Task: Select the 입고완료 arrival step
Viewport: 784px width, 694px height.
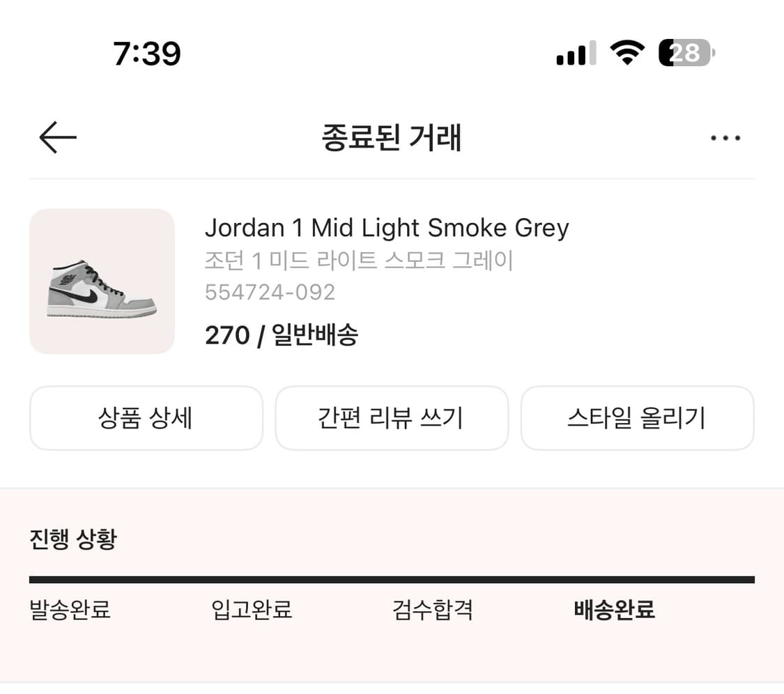Action: pos(251,609)
